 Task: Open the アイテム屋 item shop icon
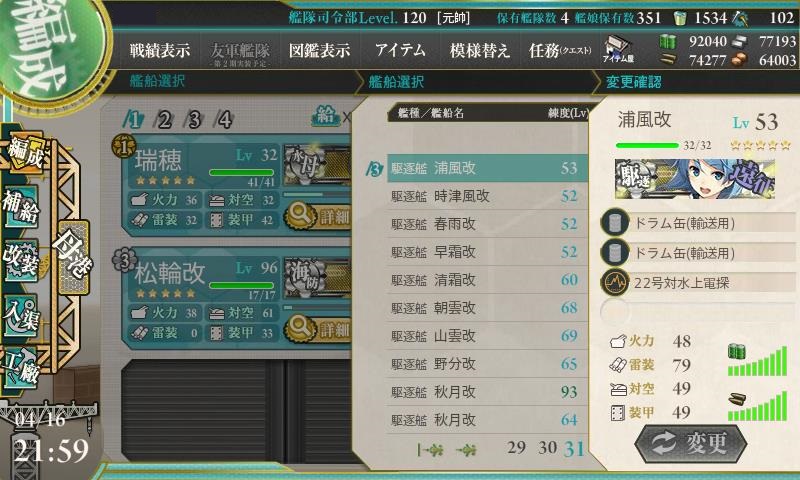(618, 50)
